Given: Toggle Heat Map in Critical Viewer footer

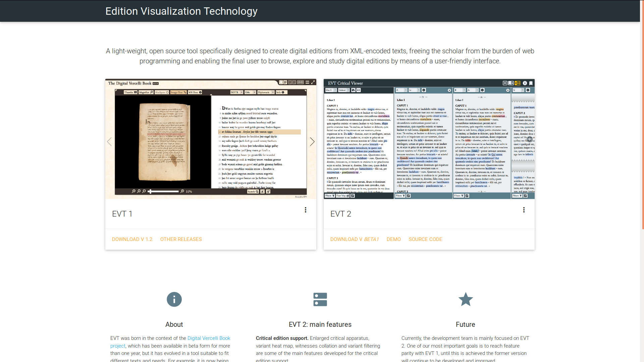Looking at the screenshot, I should coord(342,196).
